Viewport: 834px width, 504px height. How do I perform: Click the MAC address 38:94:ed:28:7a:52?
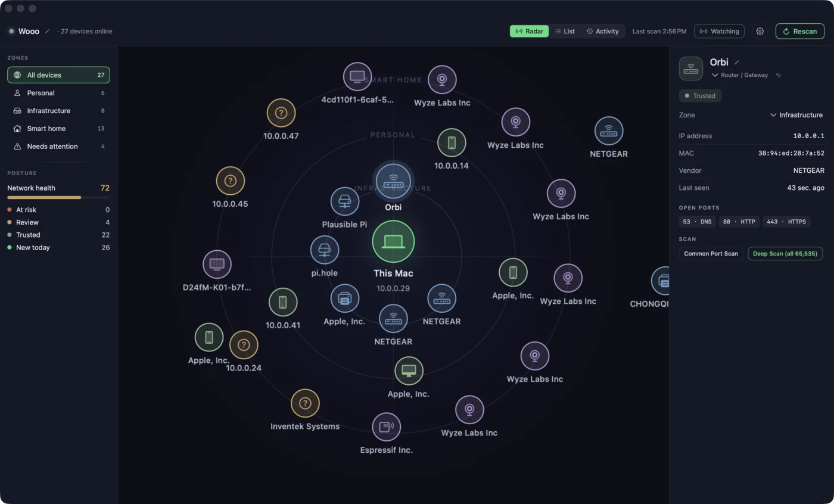pos(791,153)
